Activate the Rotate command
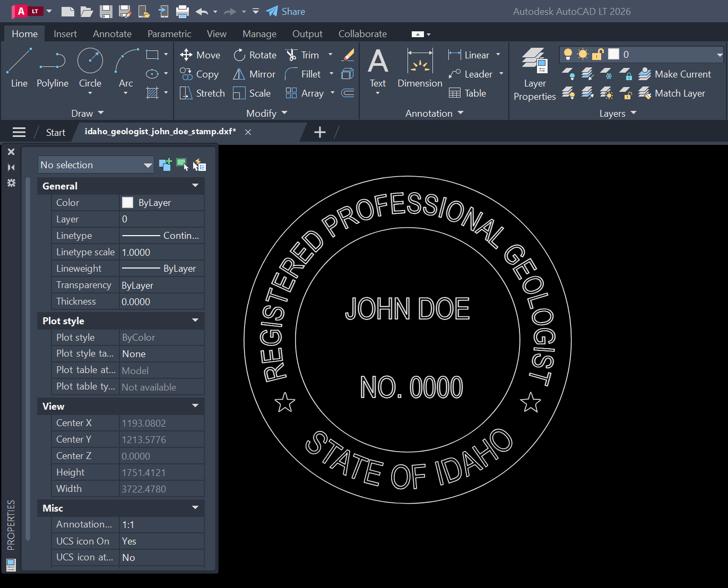This screenshot has width=728, height=588. [255, 55]
